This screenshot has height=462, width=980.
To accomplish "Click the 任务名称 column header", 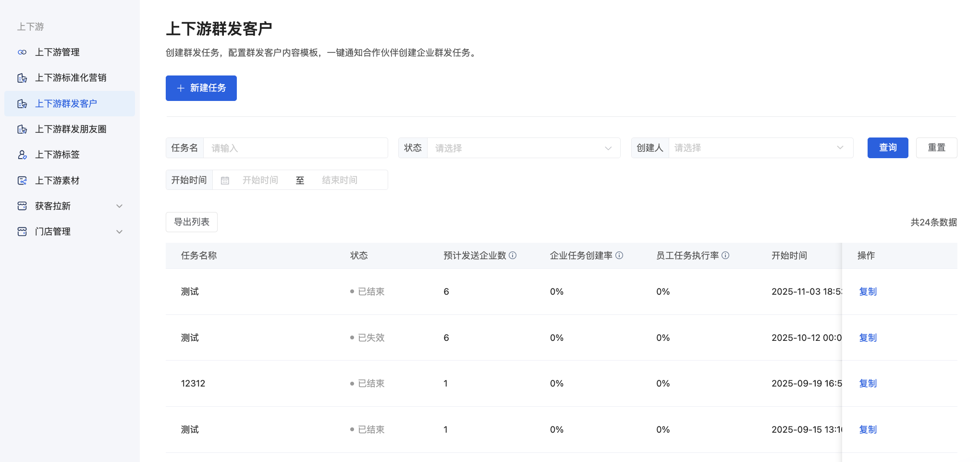I will click(199, 256).
